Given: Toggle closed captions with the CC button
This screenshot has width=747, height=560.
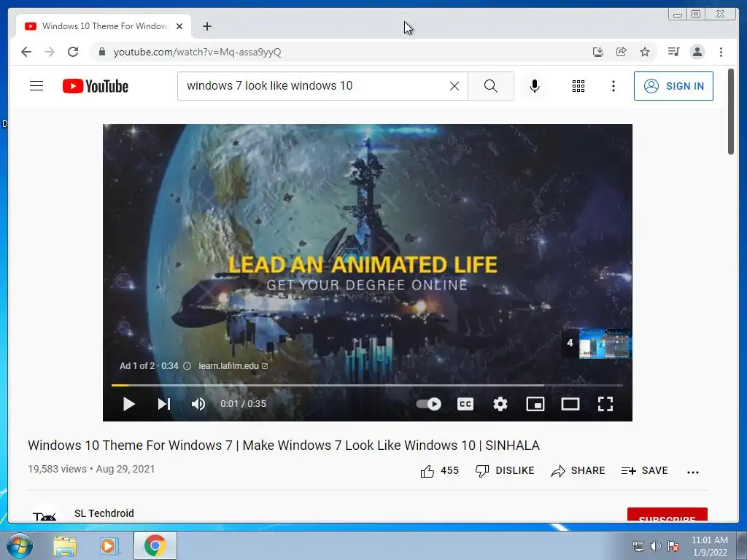Looking at the screenshot, I should (465, 404).
